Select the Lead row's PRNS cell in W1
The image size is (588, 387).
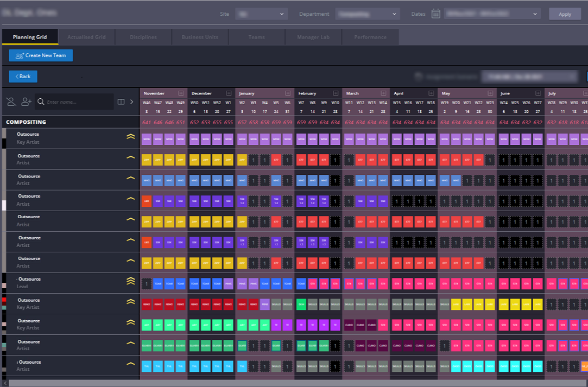click(x=229, y=283)
